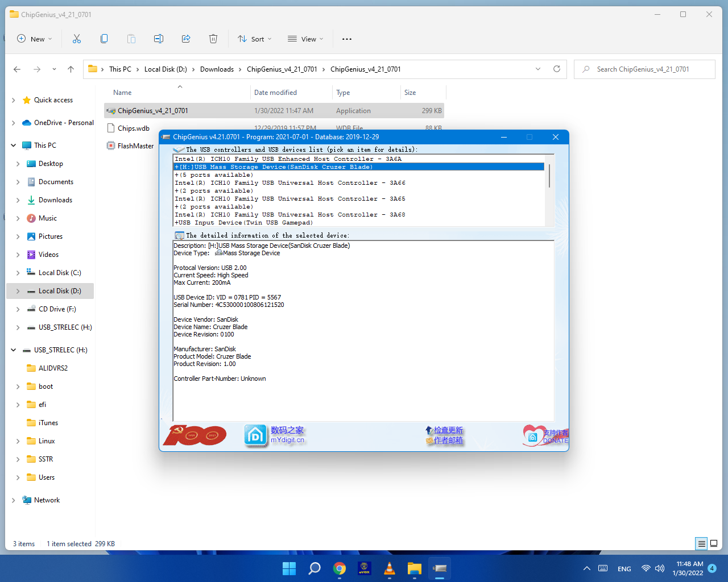Select the Chips.wdb file
The height and width of the screenshot is (582, 728).
[134, 128]
